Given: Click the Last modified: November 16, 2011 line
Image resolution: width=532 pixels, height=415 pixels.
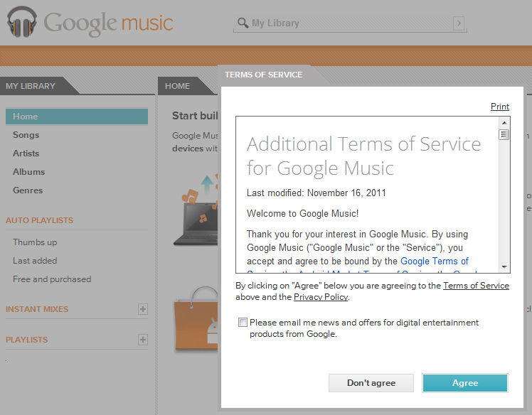Looking at the screenshot, I should [316, 193].
